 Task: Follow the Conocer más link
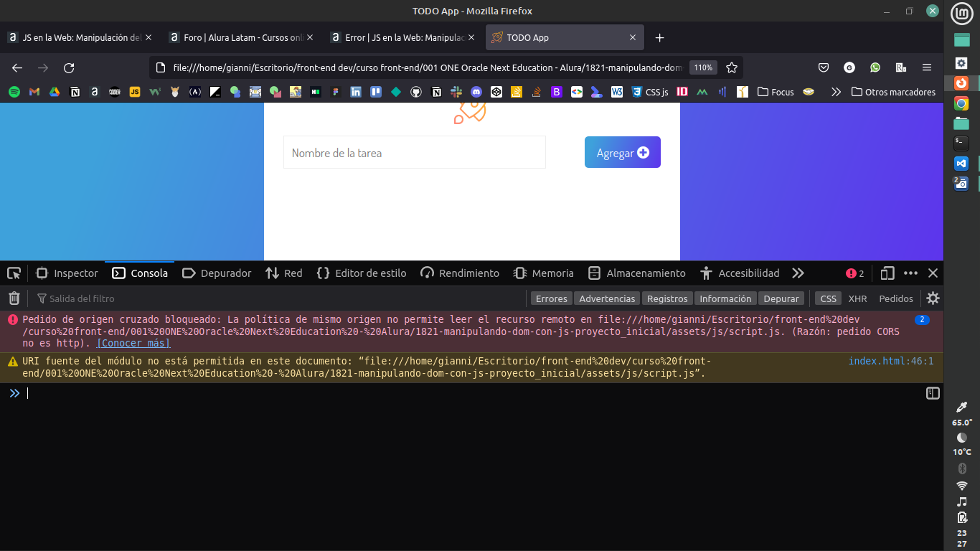133,343
